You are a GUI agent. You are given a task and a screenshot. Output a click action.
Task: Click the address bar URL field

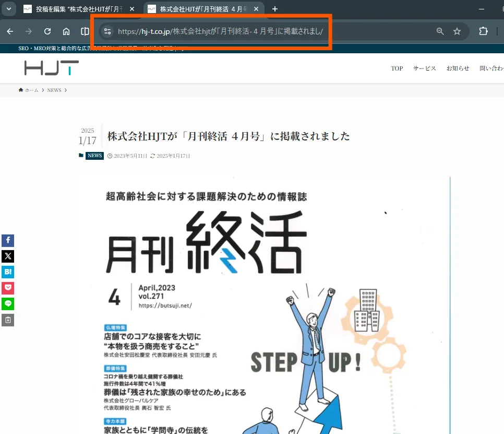point(261,31)
